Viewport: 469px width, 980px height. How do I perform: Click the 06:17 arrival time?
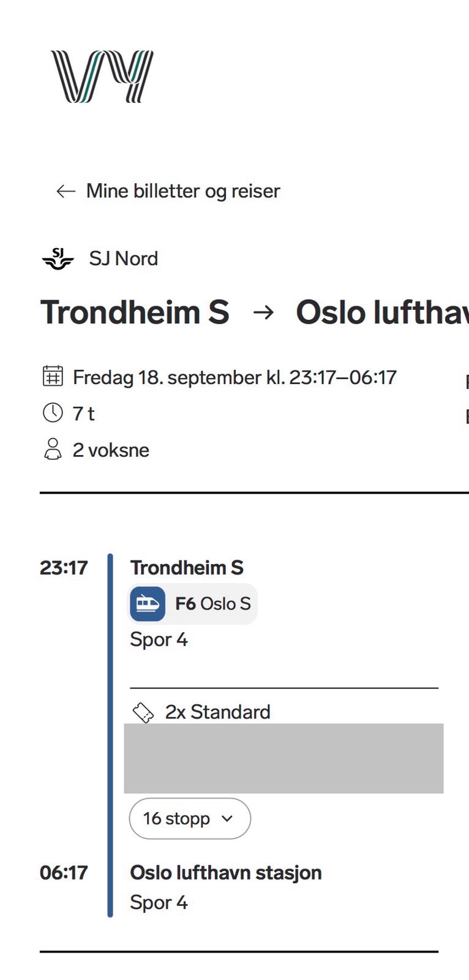click(64, 872)
